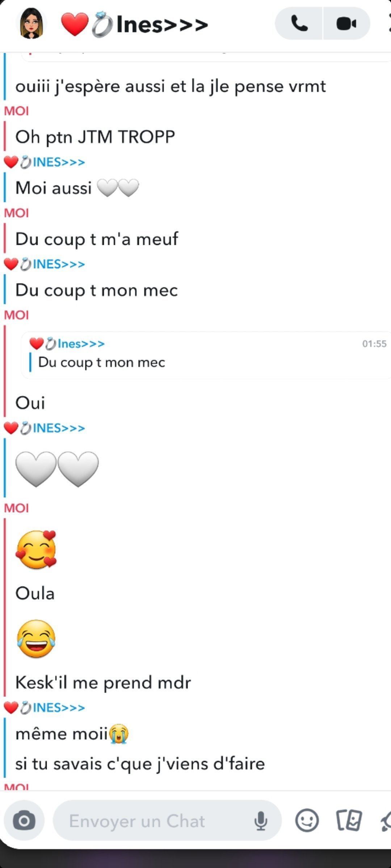Tap the message 'Du coup t m'a meuf'
Viewport: 391px width, 868px height.
(97, 239)
